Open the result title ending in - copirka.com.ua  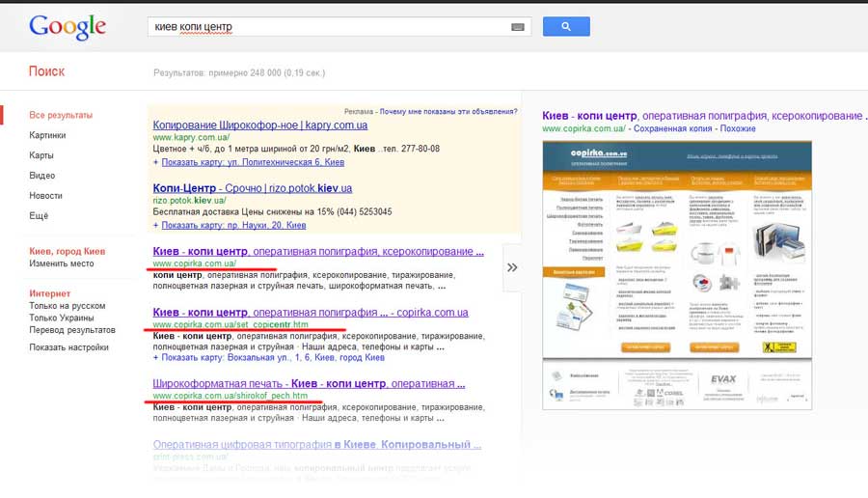[x=311, y=313]
